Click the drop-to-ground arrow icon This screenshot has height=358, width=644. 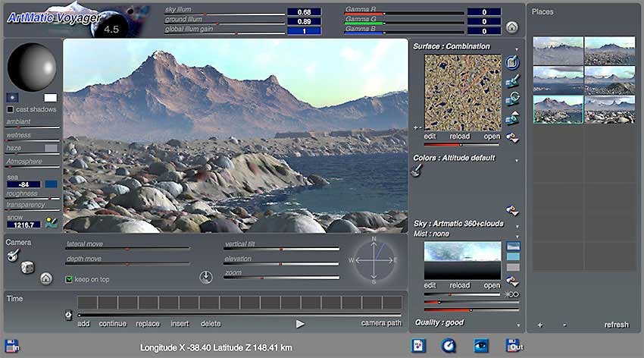[205, 278]
